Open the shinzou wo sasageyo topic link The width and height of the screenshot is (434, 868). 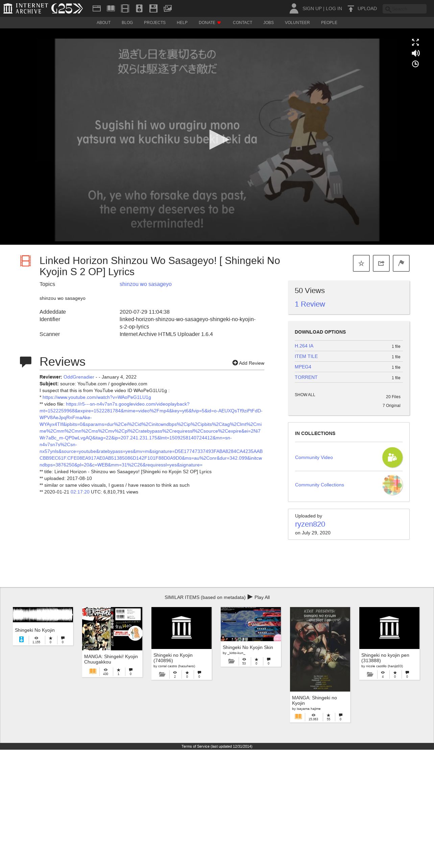point(146,284)
